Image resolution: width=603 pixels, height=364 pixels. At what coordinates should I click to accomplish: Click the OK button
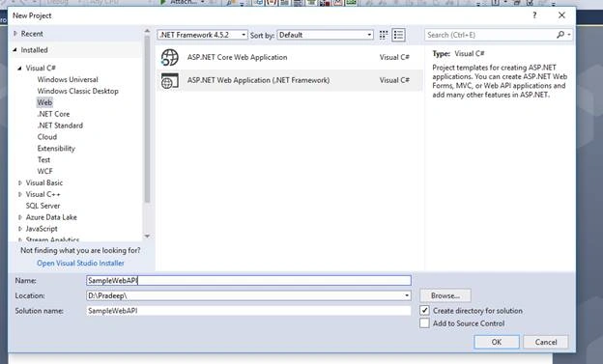497,342
